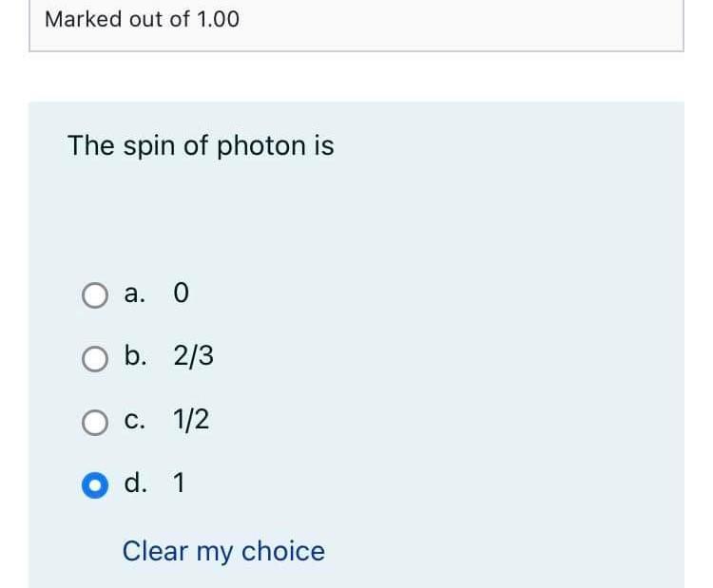The image size is (713, 588).
Task: Click the "d." option letter label
Action: pyautogui.click(x=136, y=484)
